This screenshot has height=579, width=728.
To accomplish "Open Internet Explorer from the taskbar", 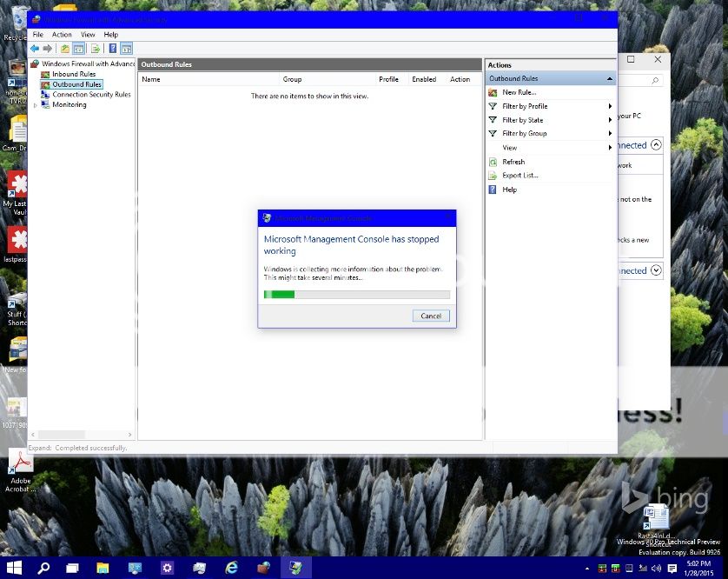I will (231, 568).
